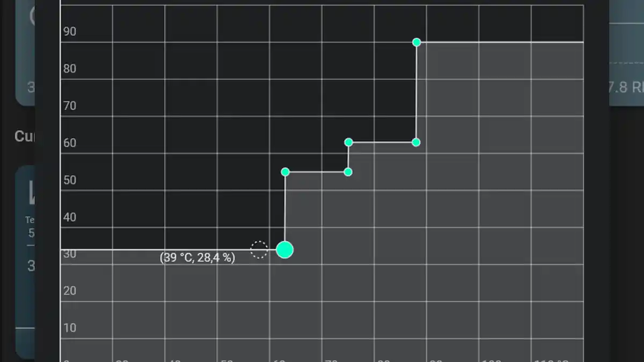Screen dimensions: 644x362
Task: Click the 90 label on the vertical axis
Action: coord(70,32)
